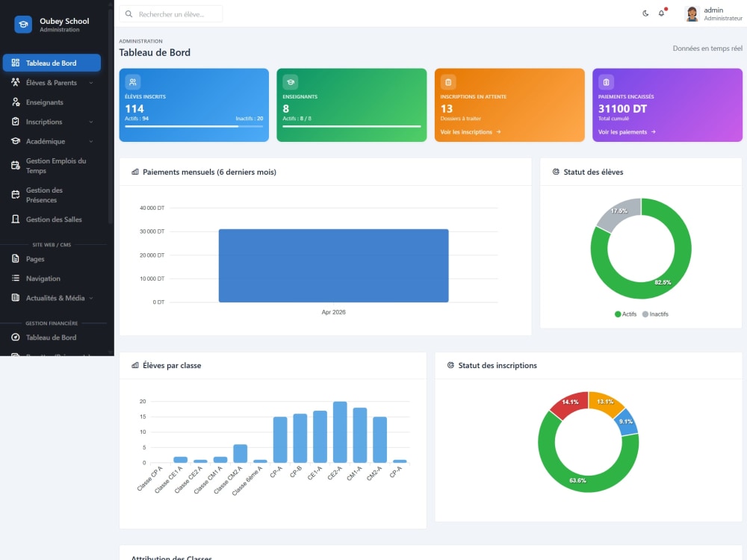Screen dimensions: 747x560
Task: Click the admin Administrateur profile name
Action: click(722, 13)
